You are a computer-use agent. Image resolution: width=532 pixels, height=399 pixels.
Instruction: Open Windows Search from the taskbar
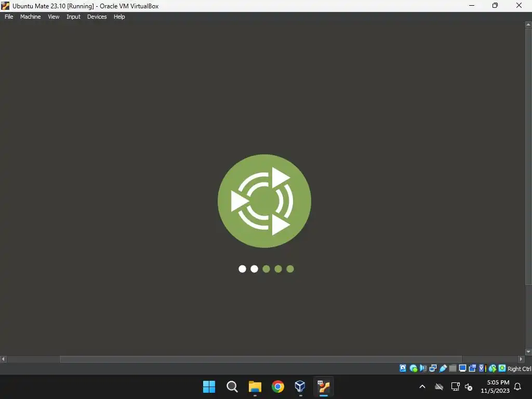(x=232, y=387)
